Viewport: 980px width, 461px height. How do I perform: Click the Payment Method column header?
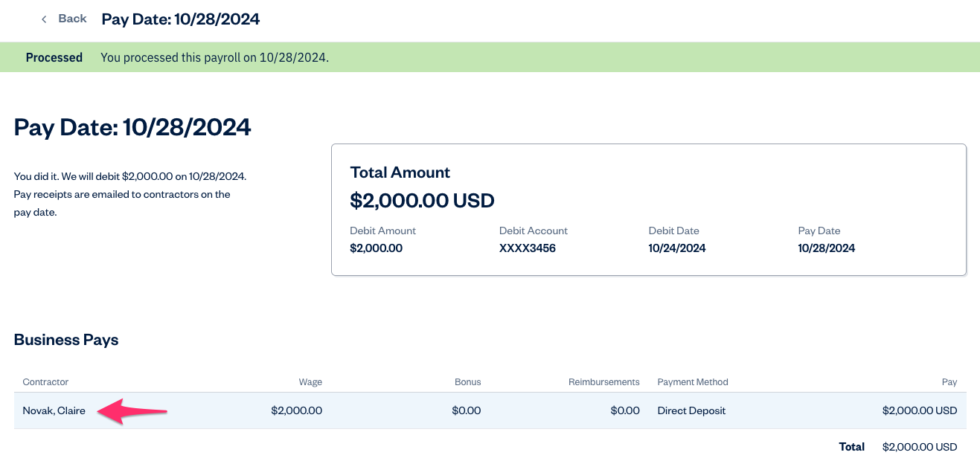point(692,382)
